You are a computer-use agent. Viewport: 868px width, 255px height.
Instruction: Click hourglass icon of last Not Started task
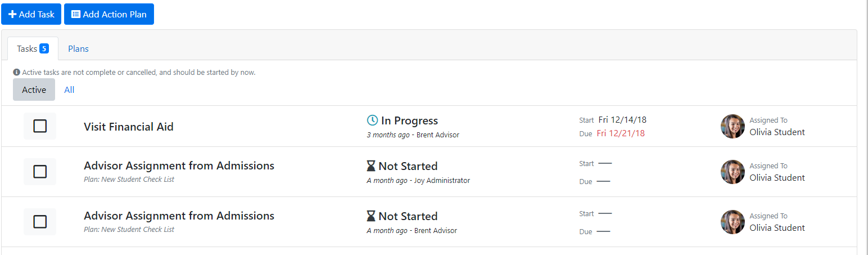coord(371,216)
